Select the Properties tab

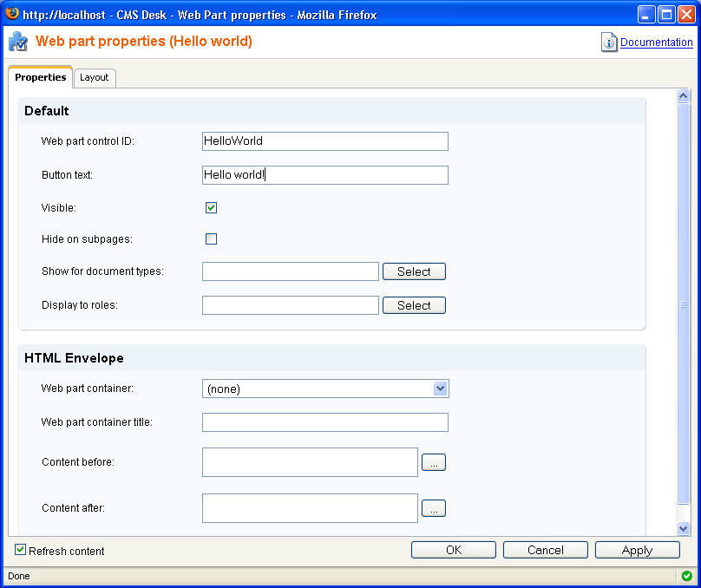point(40,77)
